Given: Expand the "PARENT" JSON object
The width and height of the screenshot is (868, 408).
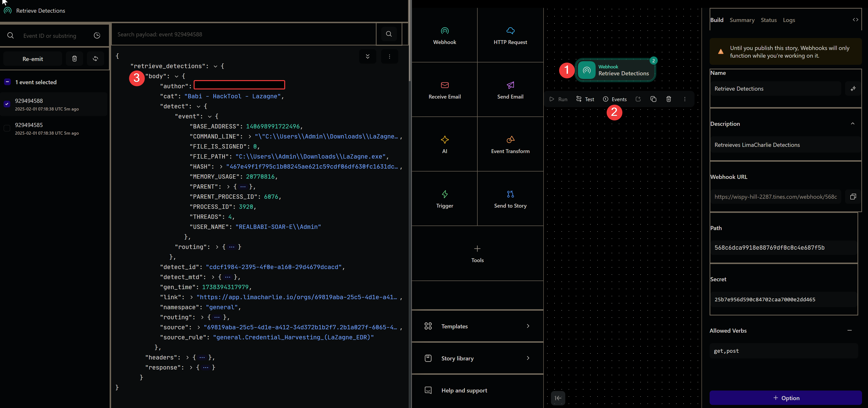Looking at the screenshot, I should tap(228, 187).
